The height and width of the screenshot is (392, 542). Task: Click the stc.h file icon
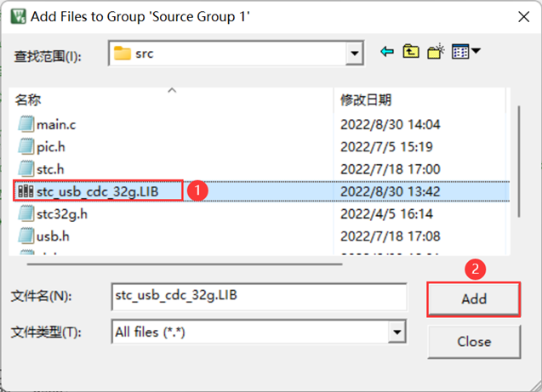click(26, 169)
